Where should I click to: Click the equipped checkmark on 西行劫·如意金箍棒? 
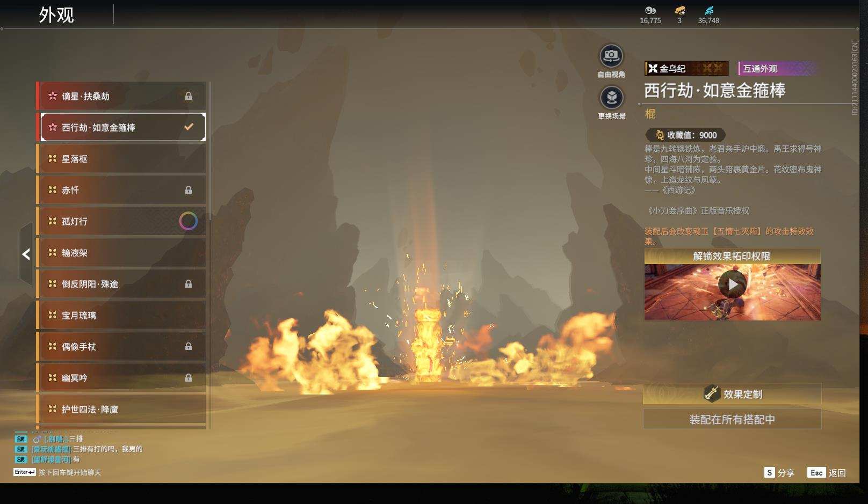click(189, 127)
